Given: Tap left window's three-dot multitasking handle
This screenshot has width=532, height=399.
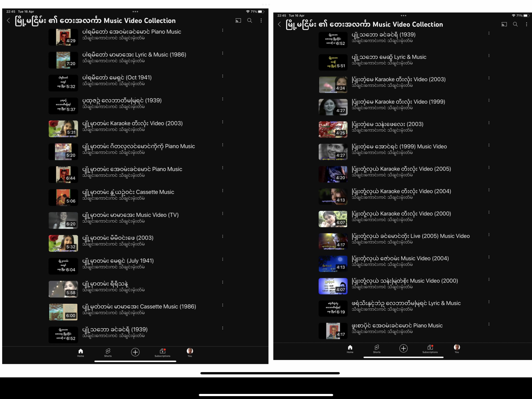Looking at the screenshot, I should pos(135,11).
